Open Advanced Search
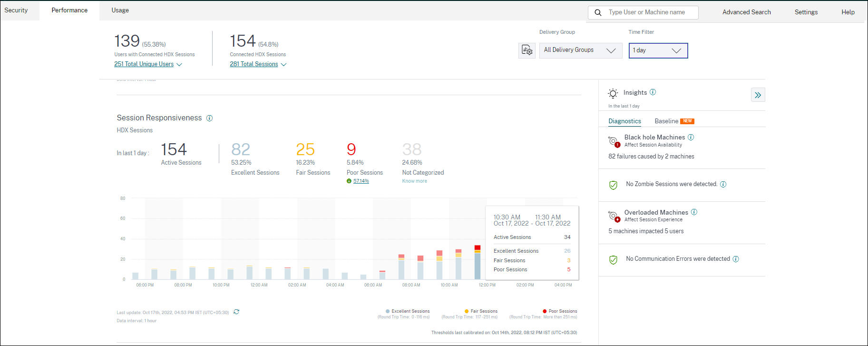The width and height of the screenshot is (868, 346). click(746, 12)
